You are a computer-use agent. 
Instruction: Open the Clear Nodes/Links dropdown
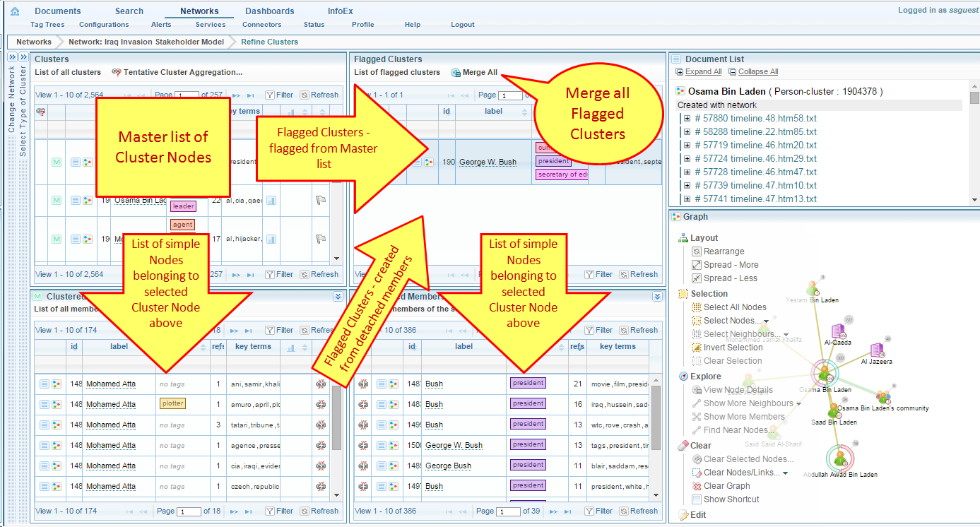(784, 473)
